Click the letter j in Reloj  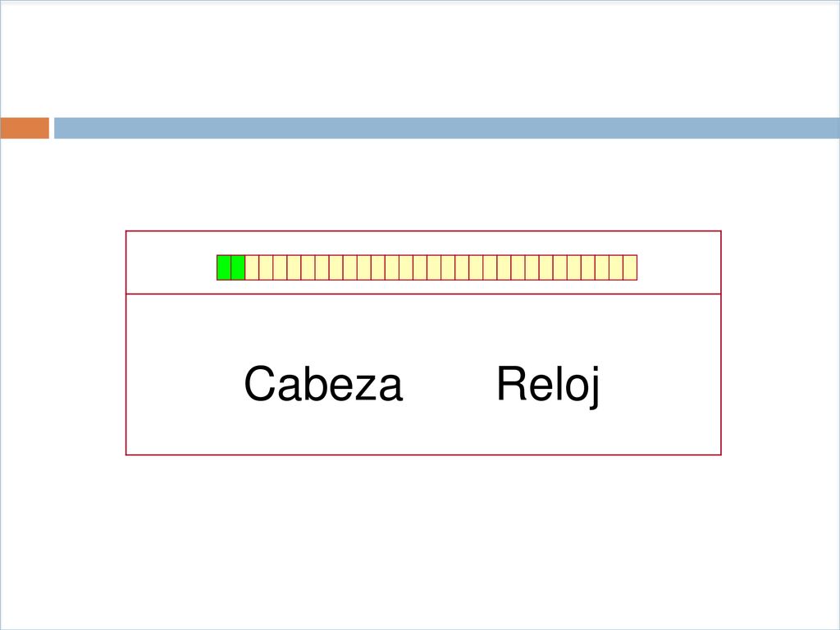pyautogui.click(x=594, y=387)
